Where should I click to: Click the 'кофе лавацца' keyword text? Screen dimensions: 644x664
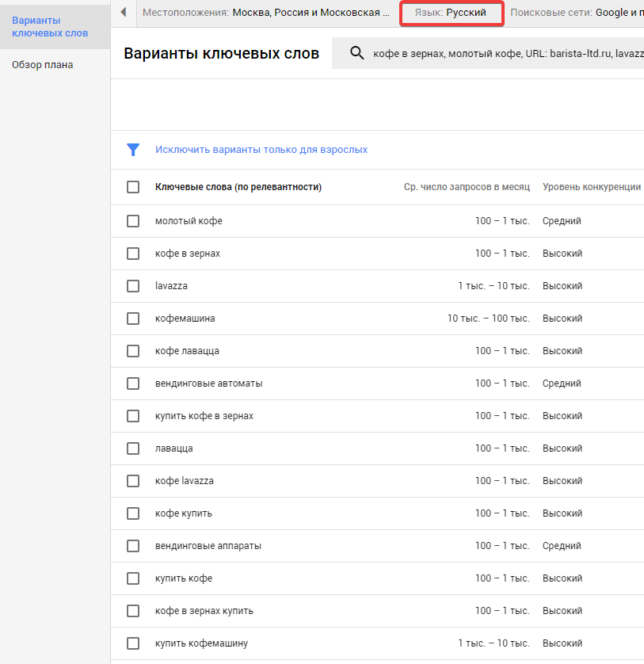click(x=187, y=351)
